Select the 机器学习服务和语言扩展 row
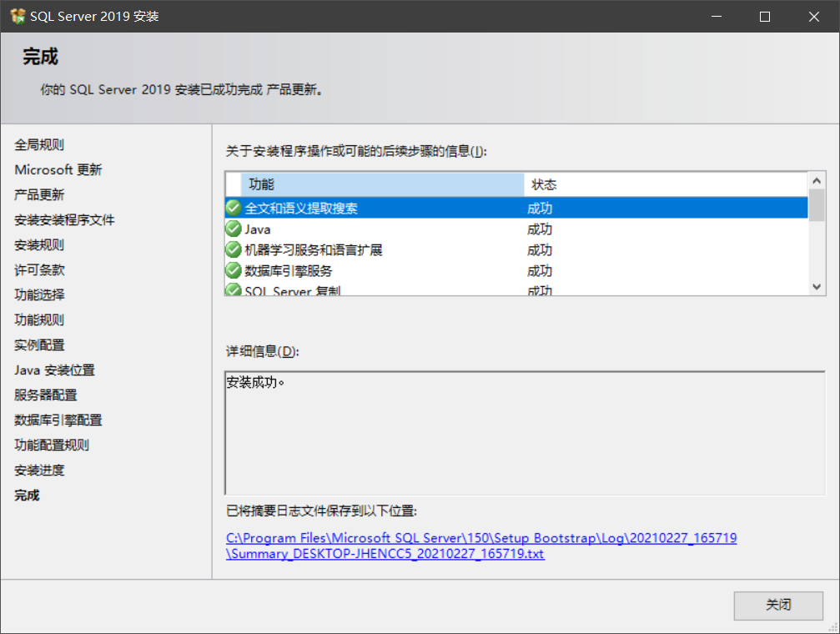Viewport: 840px width, 634px height. 516,249
